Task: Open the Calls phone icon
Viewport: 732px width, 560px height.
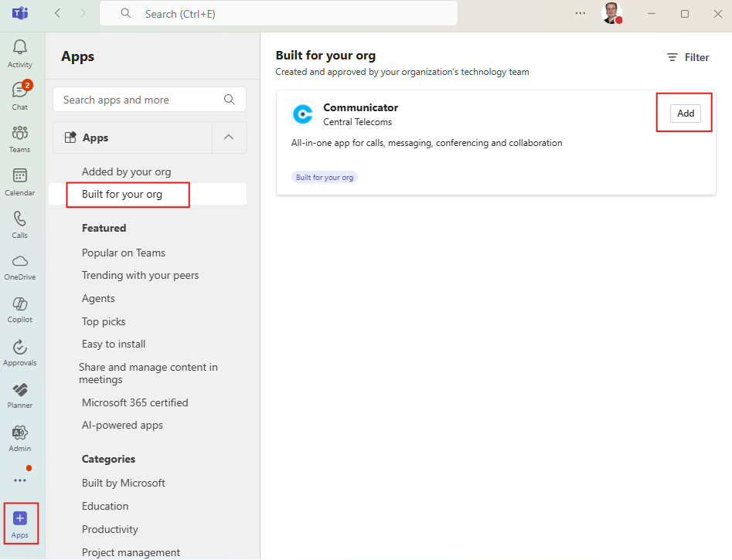Action: pos(20,223)
